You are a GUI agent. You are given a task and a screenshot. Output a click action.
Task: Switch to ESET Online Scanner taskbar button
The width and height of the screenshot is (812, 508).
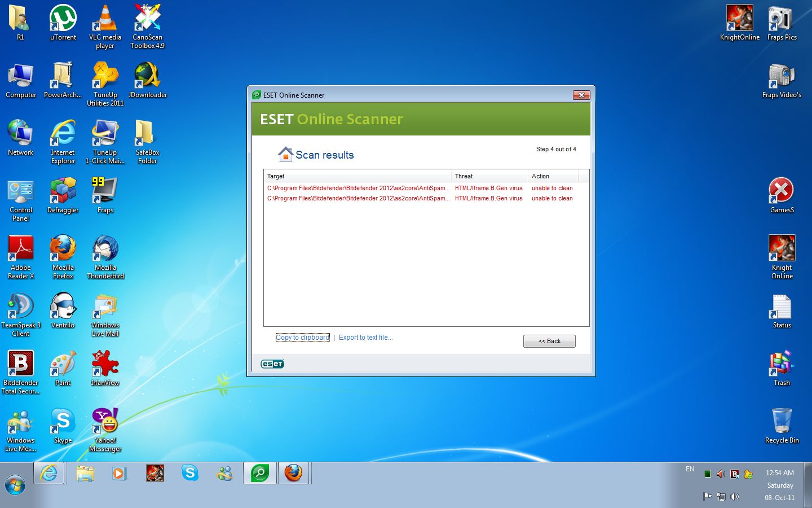(x=260, y=473)
